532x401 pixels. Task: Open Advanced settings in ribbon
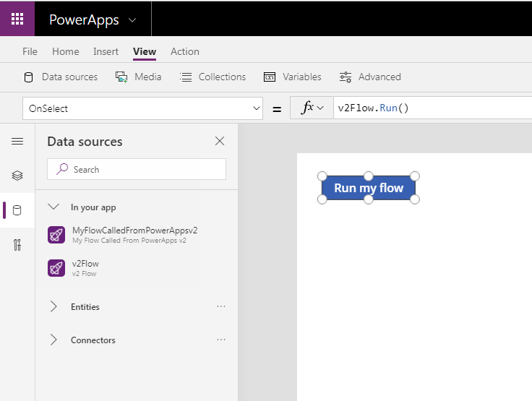point(370,77)
